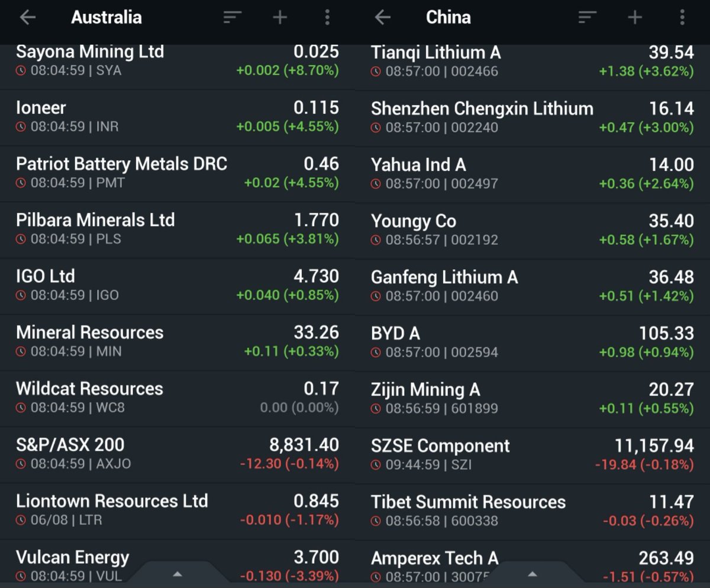This screenshot has height=588, width=710.
Task: Tap Ganfeng Lithium change +0.51 (+1.42%)
Action: coord(646,296)
